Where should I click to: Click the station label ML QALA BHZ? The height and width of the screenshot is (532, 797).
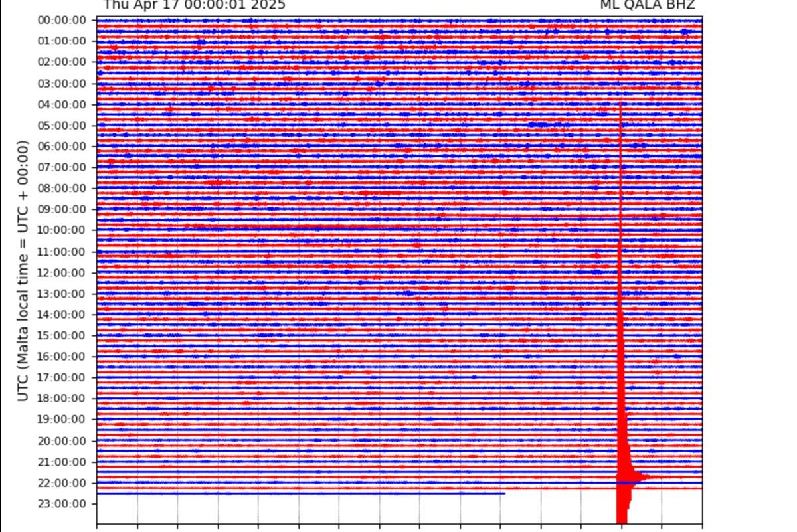tap(648, 5)
